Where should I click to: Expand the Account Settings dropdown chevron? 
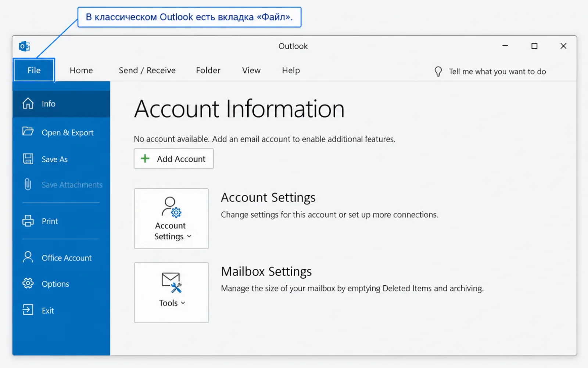(189, 236)
